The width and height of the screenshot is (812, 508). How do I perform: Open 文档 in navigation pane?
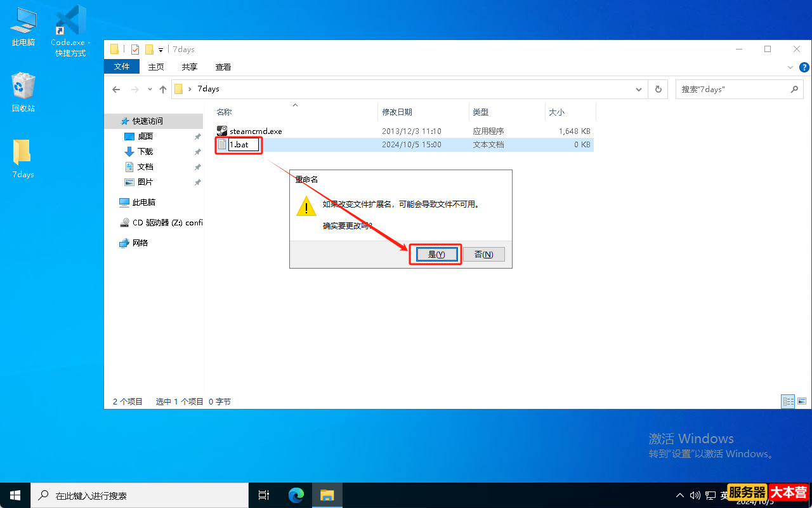pyautogui.click(x=145, y=166)
